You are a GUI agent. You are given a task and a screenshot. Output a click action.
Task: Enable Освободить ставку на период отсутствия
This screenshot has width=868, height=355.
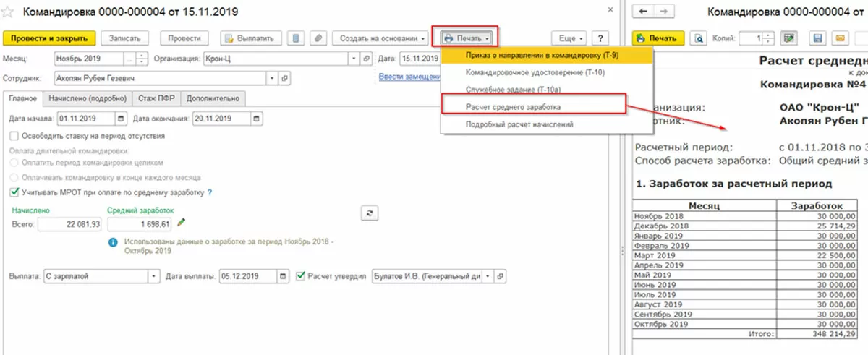[x=14, y=136]
